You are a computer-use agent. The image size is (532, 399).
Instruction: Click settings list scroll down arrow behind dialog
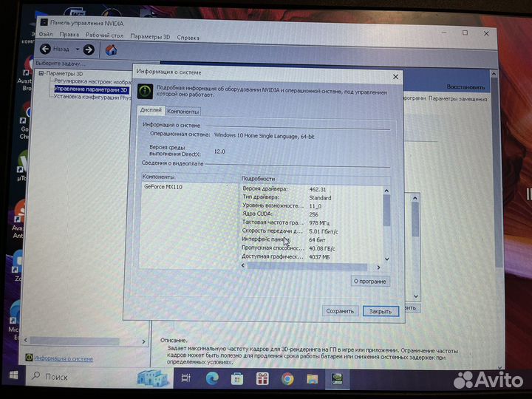[x=416, y=296]
